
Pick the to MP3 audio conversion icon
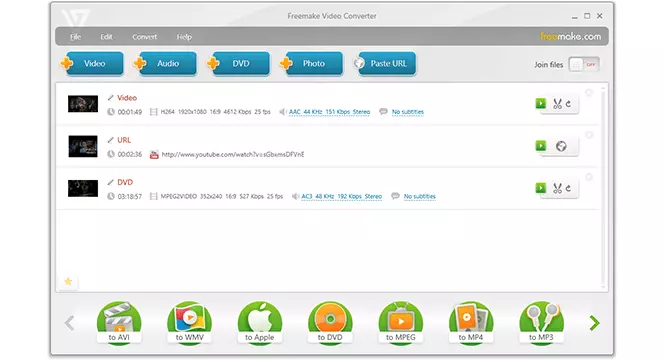pos(541,323)
